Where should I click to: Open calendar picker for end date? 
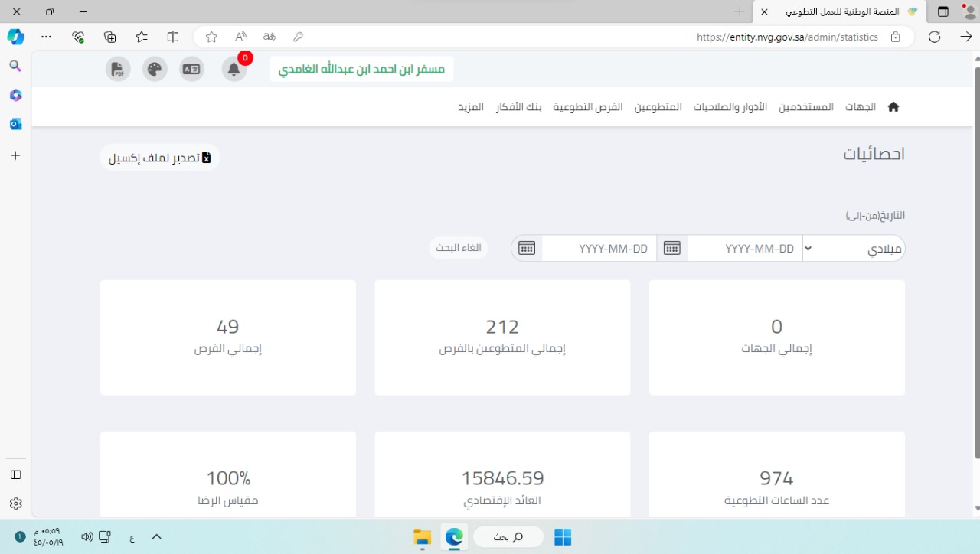[526, 248]
